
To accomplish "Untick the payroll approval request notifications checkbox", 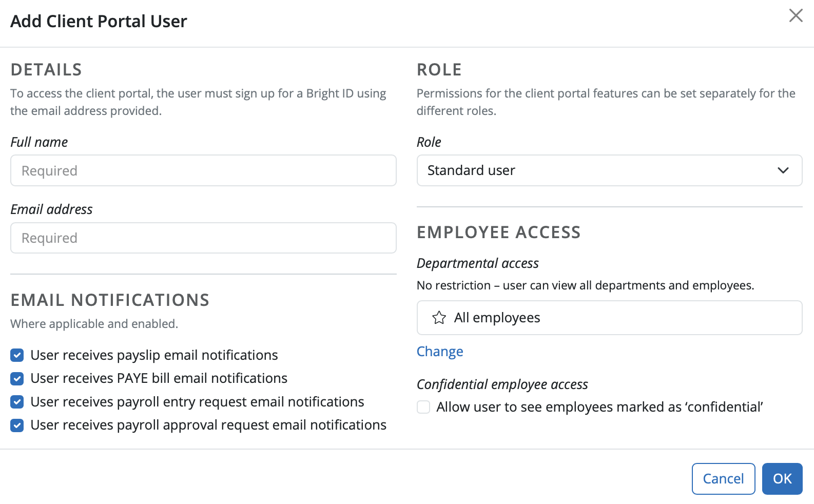I will [17, 425].
